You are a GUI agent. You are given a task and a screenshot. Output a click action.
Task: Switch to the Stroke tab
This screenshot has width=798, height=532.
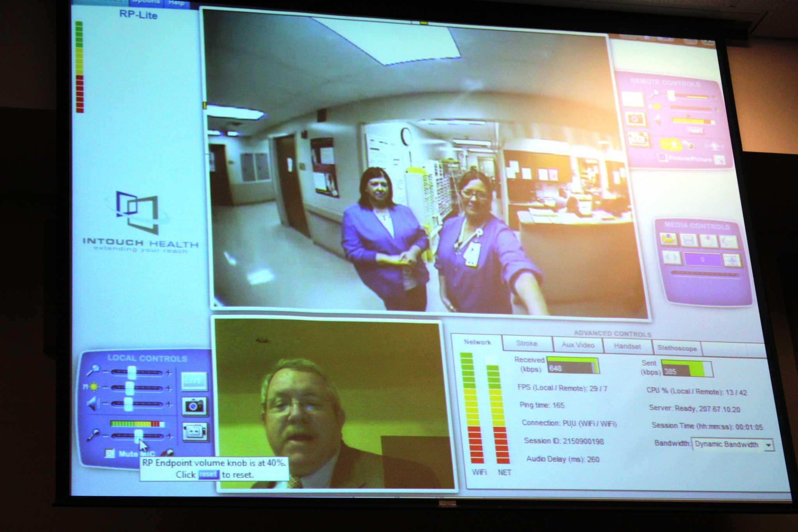pyautogui.click(x=526, y=343)
